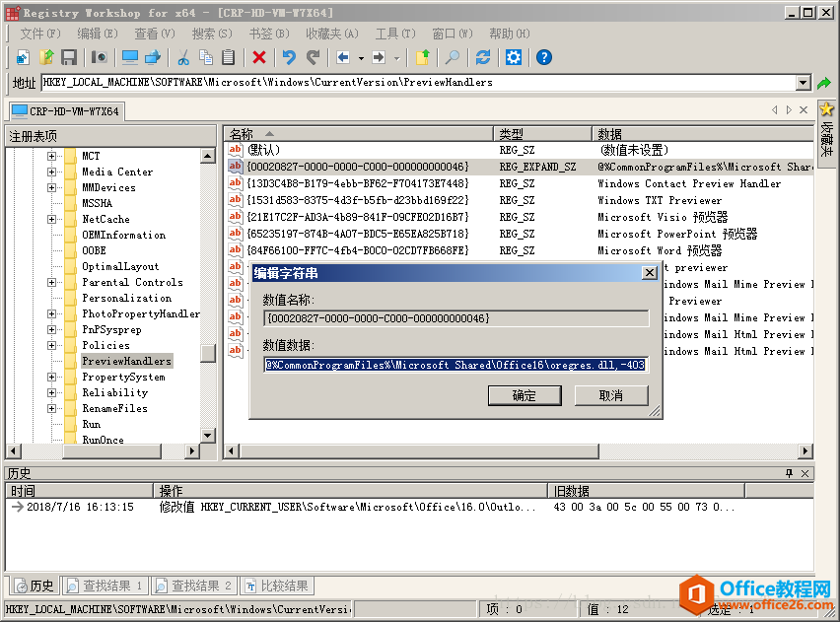Screen dimensions: 840x622
Task: Click inside the 数值数据 text field
Action: 455,365
